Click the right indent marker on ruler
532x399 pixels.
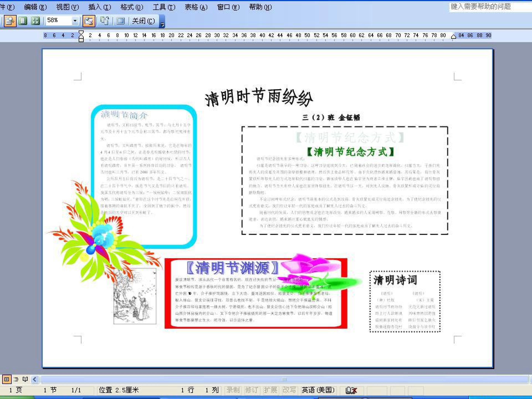(x=453, y=36)
